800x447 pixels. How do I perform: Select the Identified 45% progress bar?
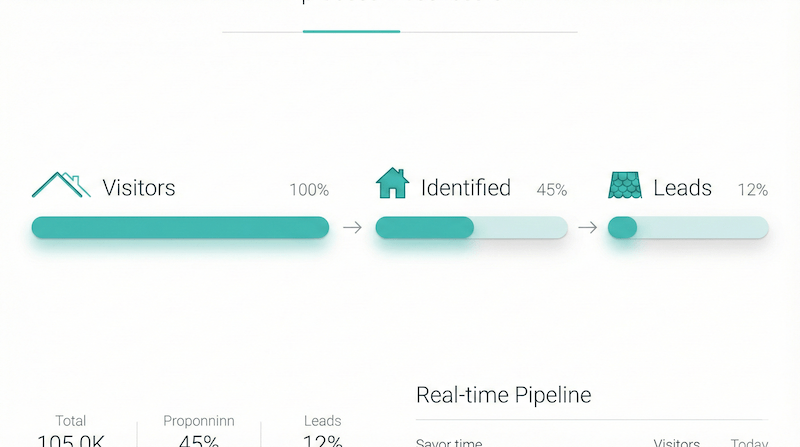(471, 227)
